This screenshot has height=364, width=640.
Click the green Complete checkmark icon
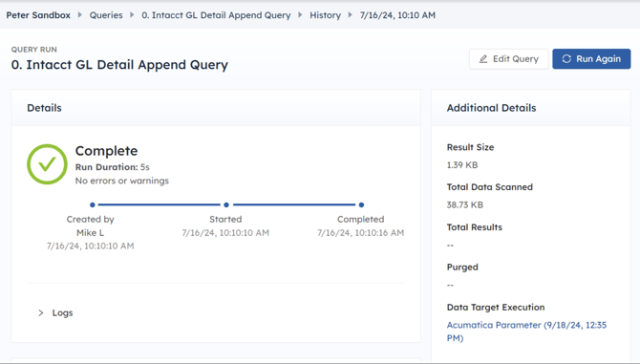(x=47, y=164)
